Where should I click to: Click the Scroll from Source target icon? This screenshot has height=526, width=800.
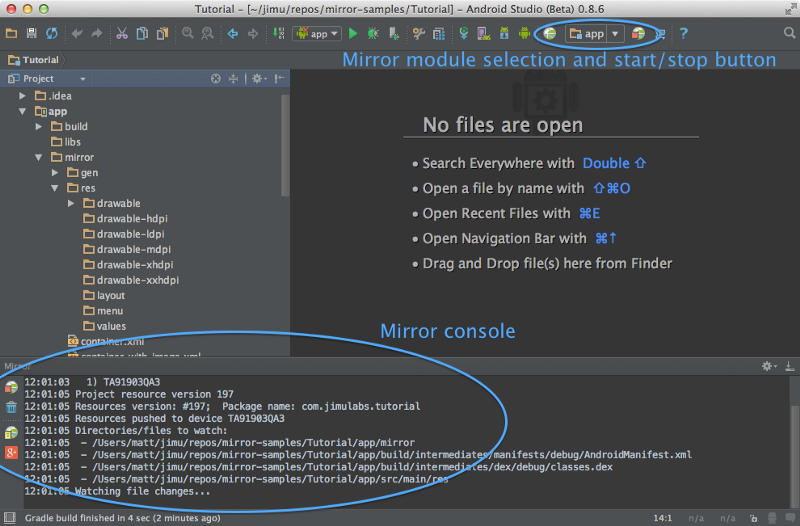pos(216,79)
